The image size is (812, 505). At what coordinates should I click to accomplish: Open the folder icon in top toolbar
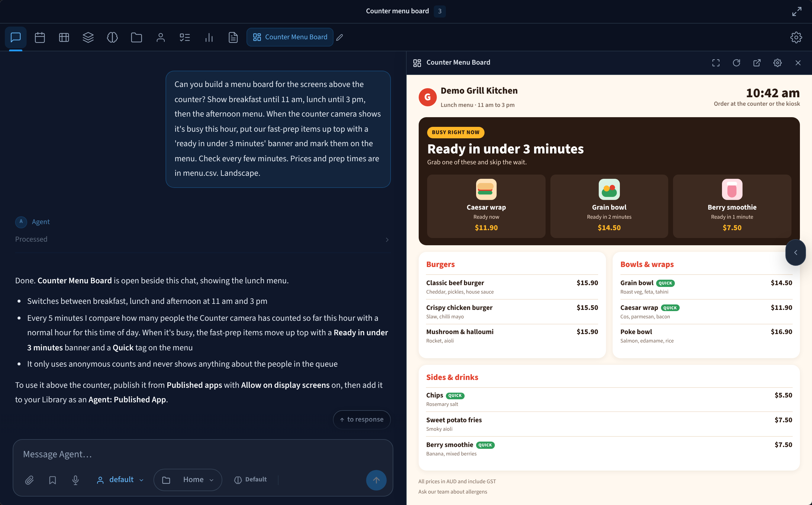[136, 37]
